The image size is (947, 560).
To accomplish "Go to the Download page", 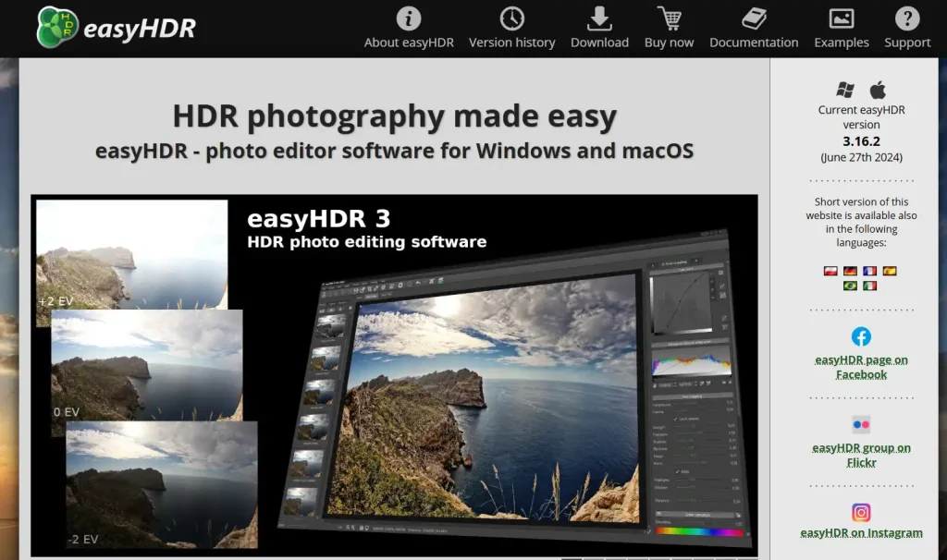I will click(x=599, y=28).
